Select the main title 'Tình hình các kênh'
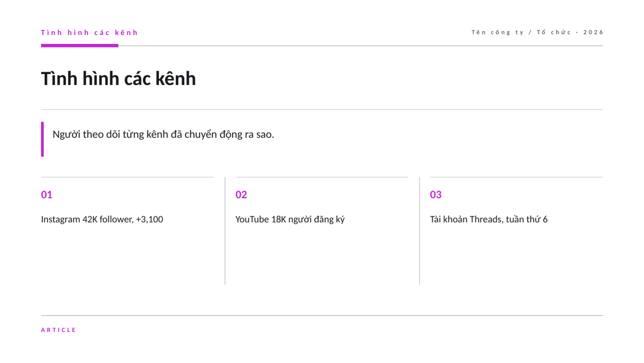Screen dimensions: 644x363 pos(118,78)
